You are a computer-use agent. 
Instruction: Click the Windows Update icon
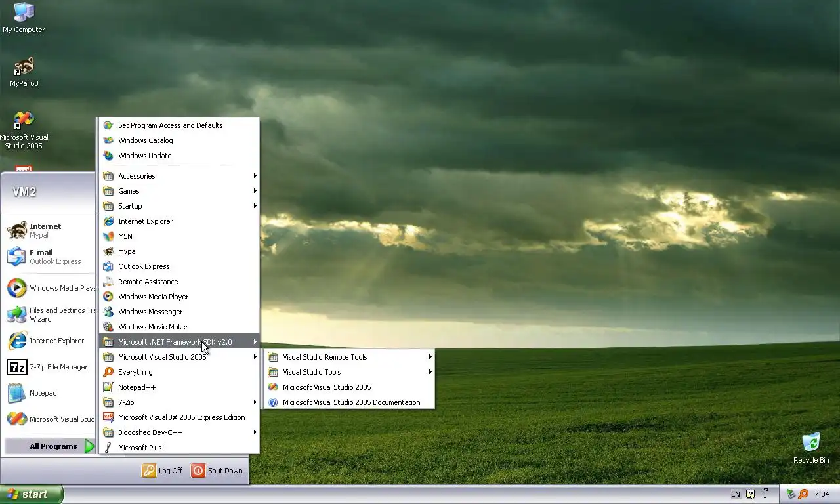pos(108,156)
